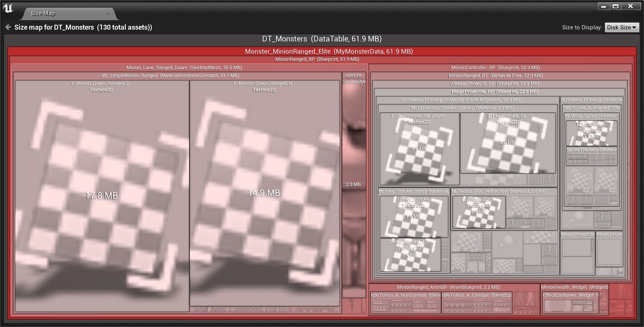
Task: Click the IdleToRun_A_NonCombat blend space block
Action: click(x=405, y=303)
